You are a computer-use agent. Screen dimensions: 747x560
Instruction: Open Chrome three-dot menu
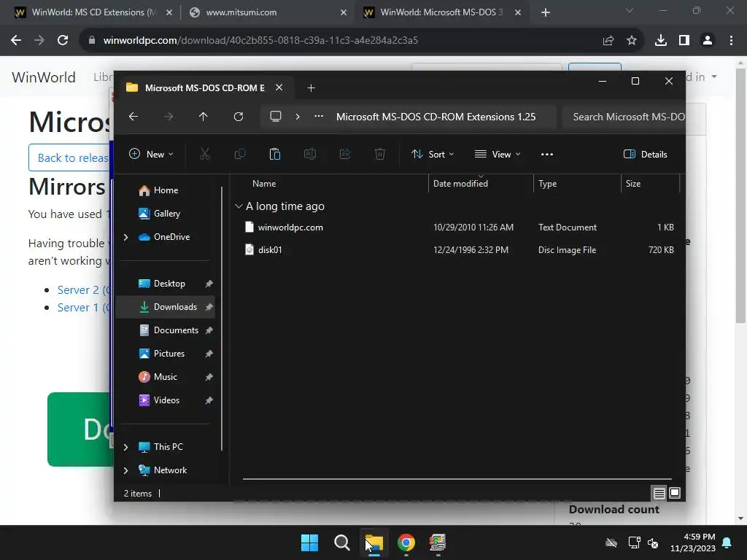pyautogui.click(x=731, y=41)
